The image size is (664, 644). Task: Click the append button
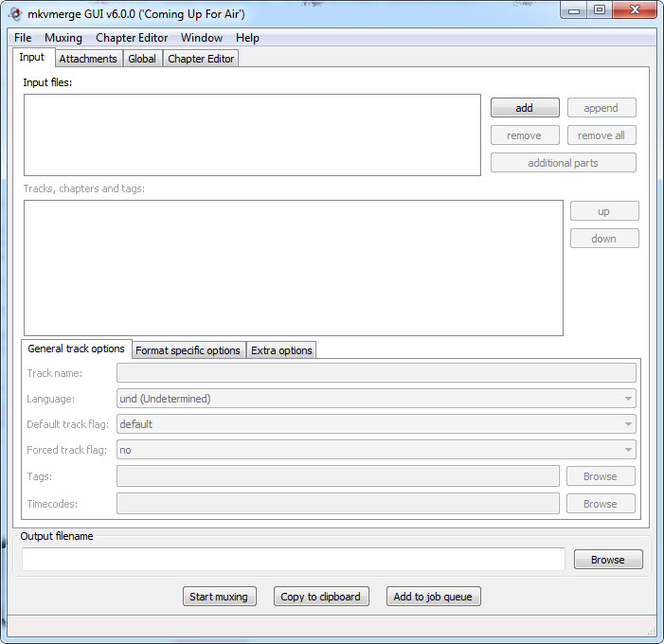click(601, 108)
